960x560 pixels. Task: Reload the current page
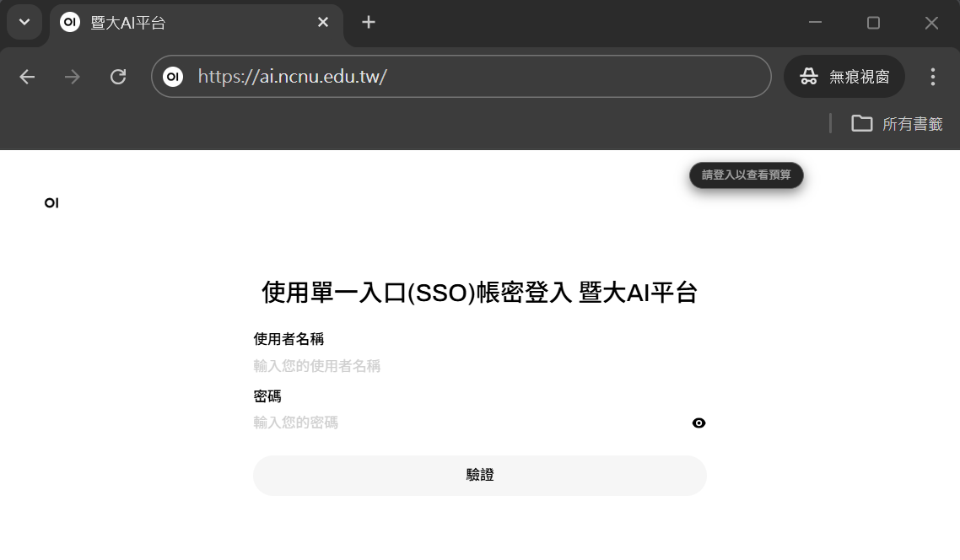(x=118, y=76)
